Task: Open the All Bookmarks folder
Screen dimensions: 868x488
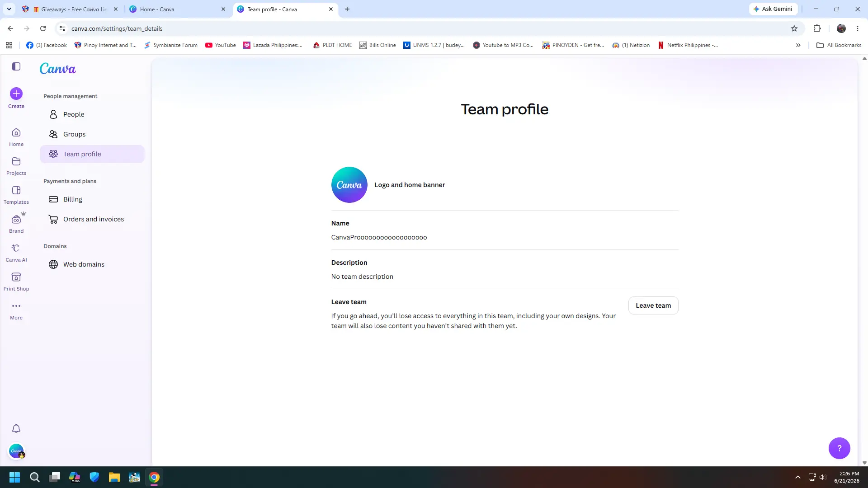Action: 839,45
